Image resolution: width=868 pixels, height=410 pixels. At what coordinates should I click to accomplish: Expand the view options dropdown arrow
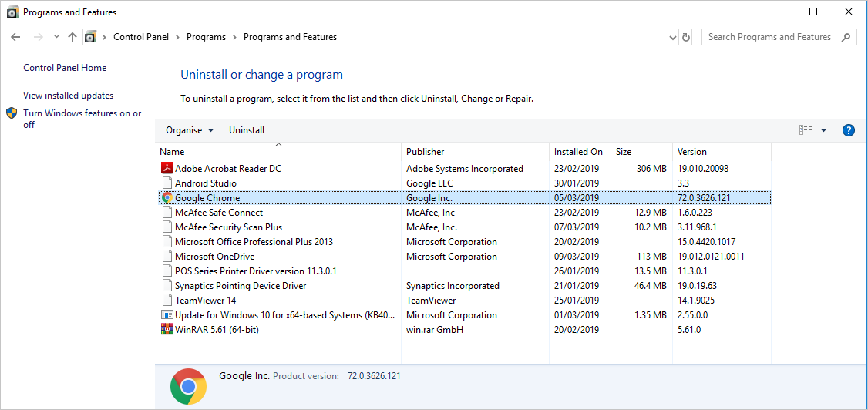pos(823,130)
